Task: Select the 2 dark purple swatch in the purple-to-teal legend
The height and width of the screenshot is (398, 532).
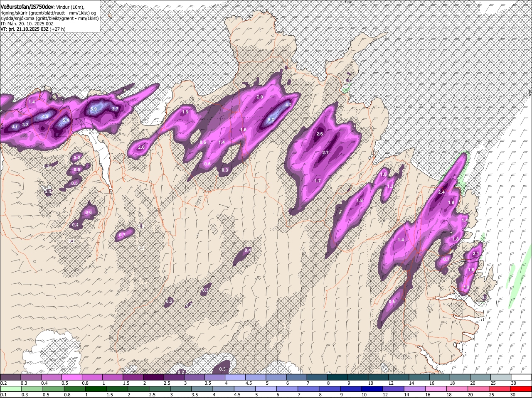Action: point(153,377)
